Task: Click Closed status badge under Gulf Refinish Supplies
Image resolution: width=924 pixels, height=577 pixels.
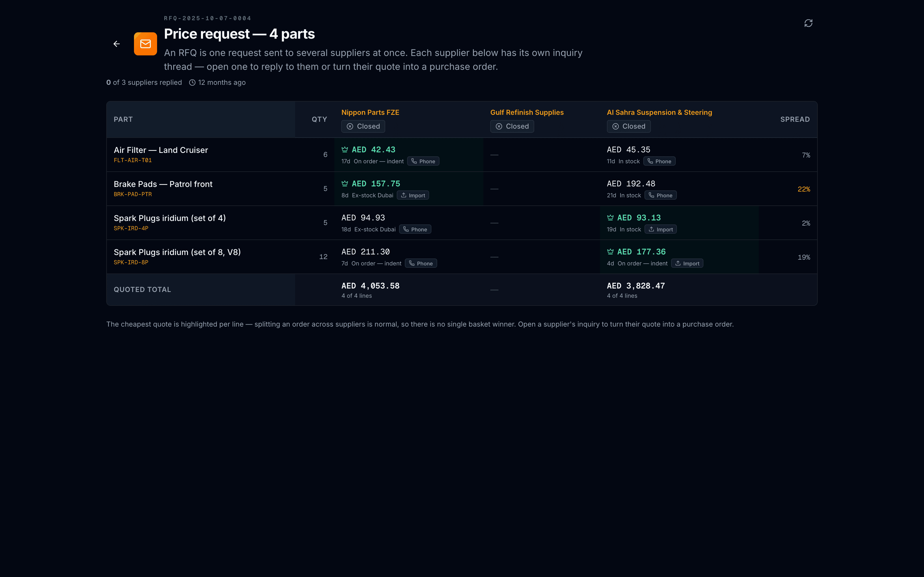Action: [x=512, y=126]
